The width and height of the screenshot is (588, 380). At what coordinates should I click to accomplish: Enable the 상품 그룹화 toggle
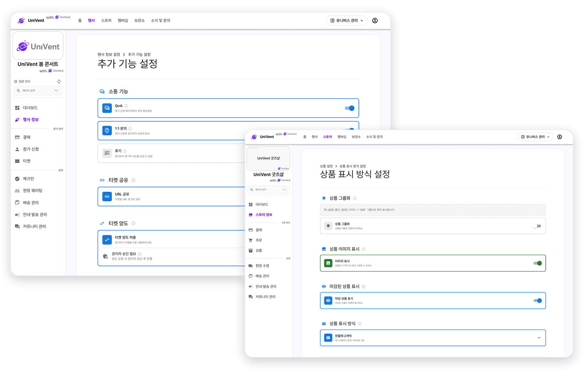(537, 226)
